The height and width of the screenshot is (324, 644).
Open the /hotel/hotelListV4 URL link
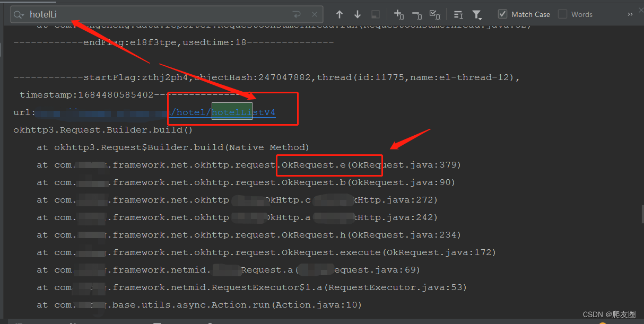[223, 112]
